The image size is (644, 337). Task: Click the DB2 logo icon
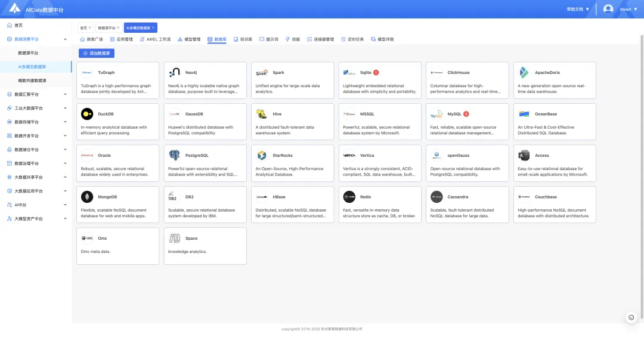pyautogui.click(x=174, y=197)
